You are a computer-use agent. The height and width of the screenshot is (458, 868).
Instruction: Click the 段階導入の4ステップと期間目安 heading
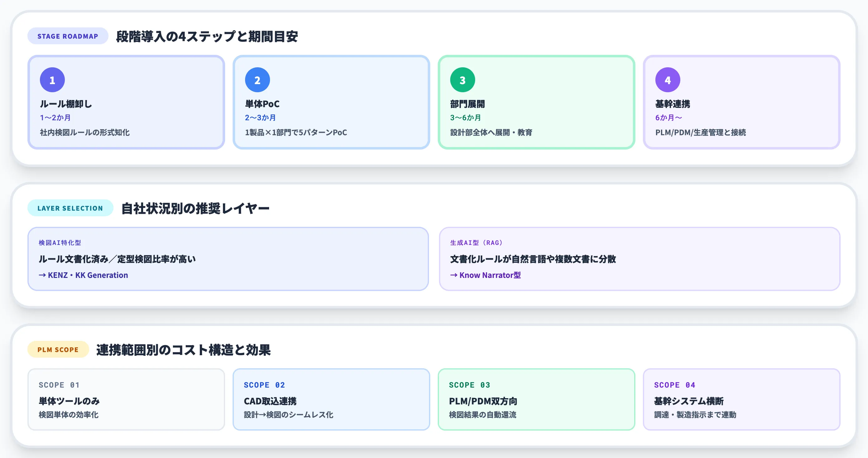point(207,36)
